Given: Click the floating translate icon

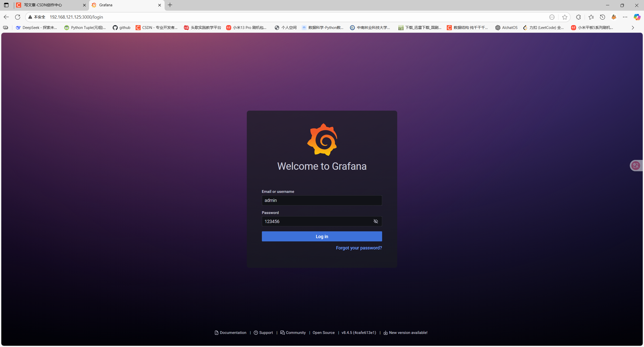Looking at the screenshot, I should (636, 165).
